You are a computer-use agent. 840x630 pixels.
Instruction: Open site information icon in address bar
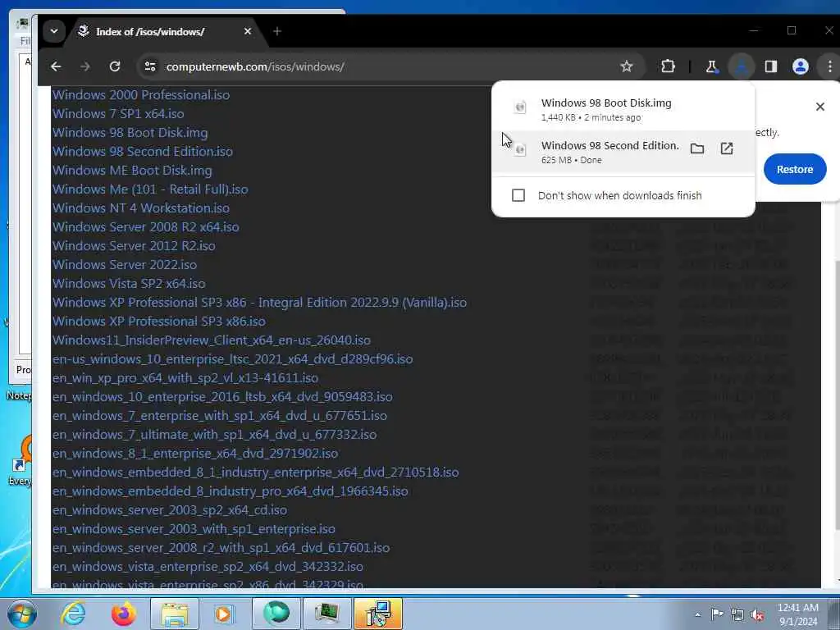pos(150,66)
